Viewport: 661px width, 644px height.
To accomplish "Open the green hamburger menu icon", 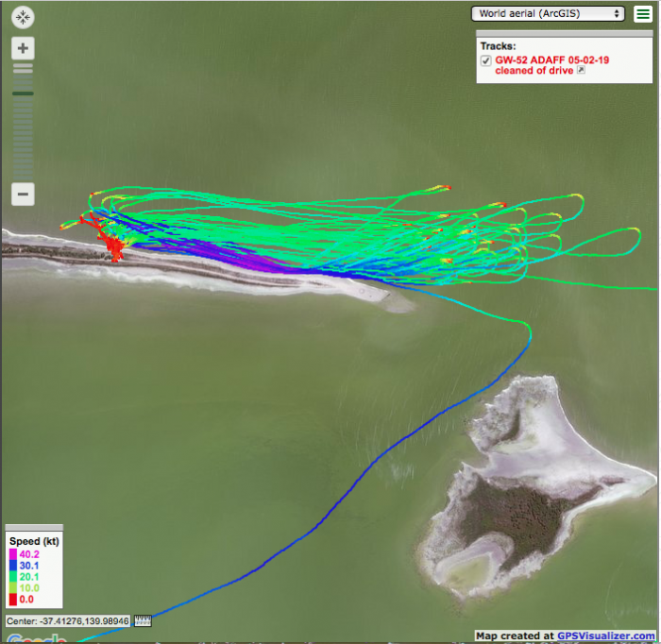I will click(x=643, y=13).
